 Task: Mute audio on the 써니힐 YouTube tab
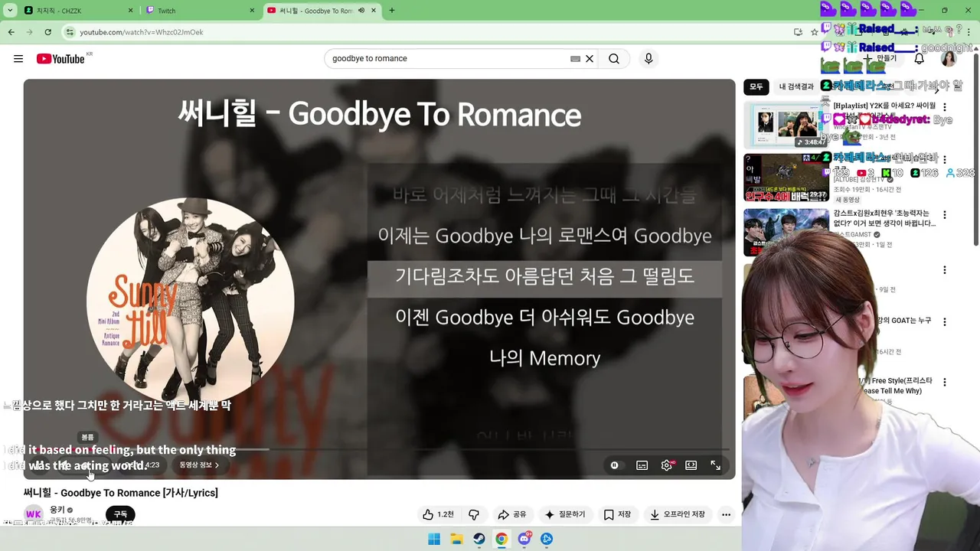(x=361, y=11)
